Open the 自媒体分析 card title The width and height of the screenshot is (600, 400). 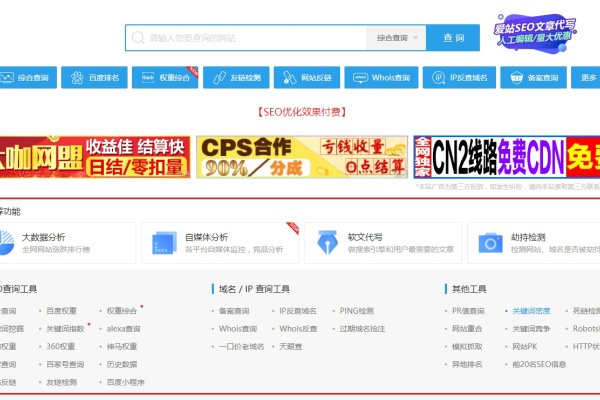point(207,237)
